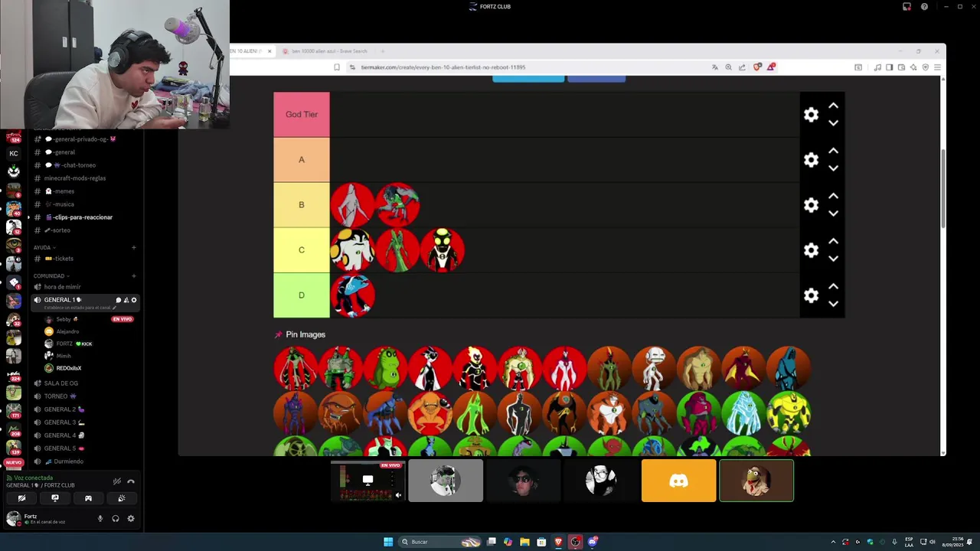Open Brave Rewards triangle icon
The image size is (980, 551).
(x=771, y=67)
